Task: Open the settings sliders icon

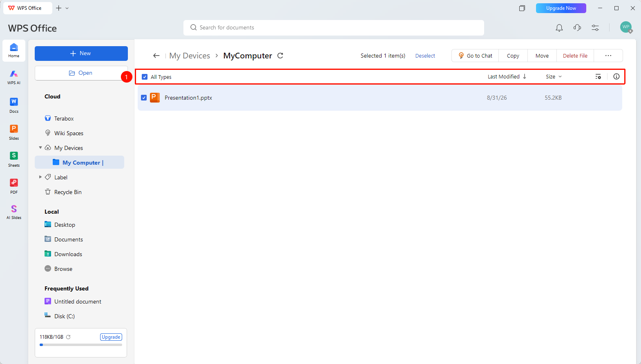Action: click(595, 28)
